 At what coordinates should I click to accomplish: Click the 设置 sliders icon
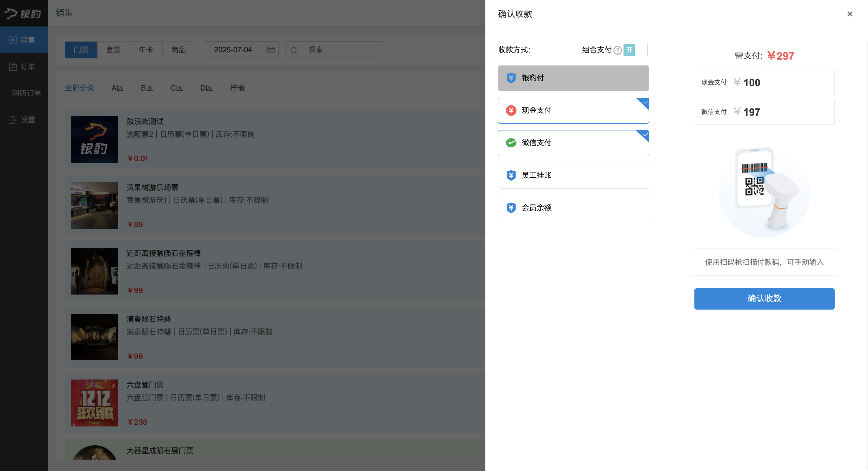(13, 120)
